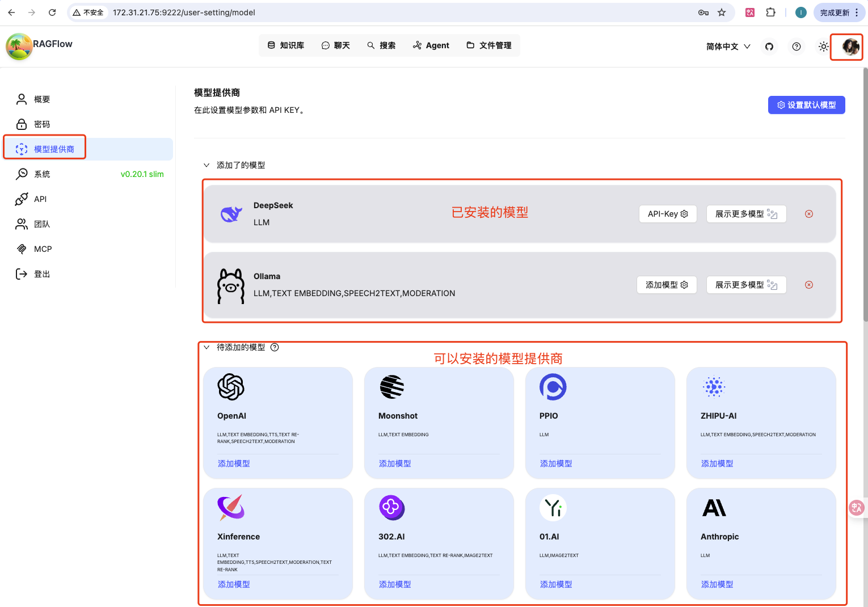Open MCP in the sidebar

pyautogui.click(x=89, y=249)
